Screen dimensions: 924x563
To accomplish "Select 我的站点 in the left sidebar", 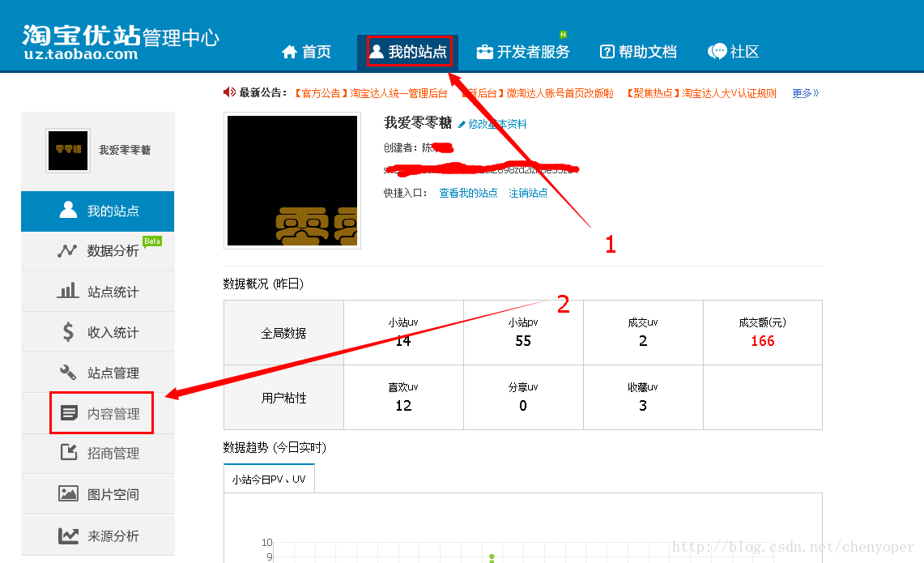I will click(x=98, y=211).
